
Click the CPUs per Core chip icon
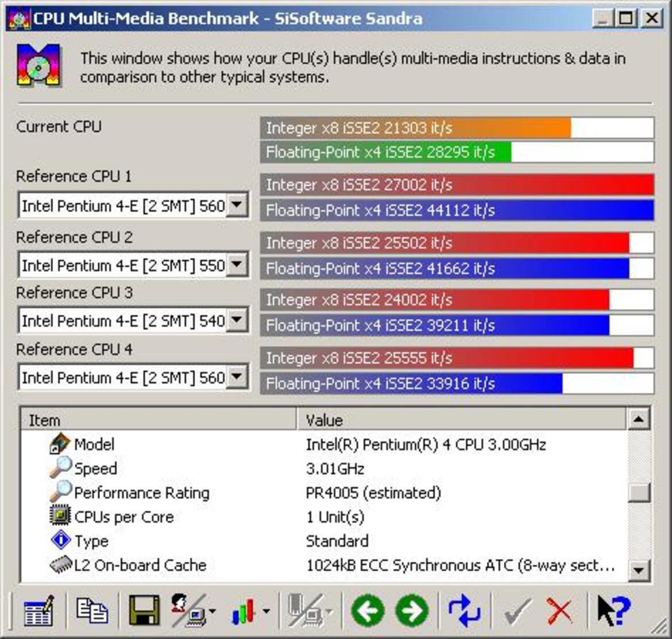(x=60, y=516)
